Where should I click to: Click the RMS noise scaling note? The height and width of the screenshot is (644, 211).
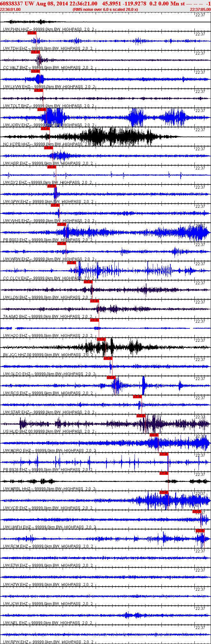tap(105, 10)
